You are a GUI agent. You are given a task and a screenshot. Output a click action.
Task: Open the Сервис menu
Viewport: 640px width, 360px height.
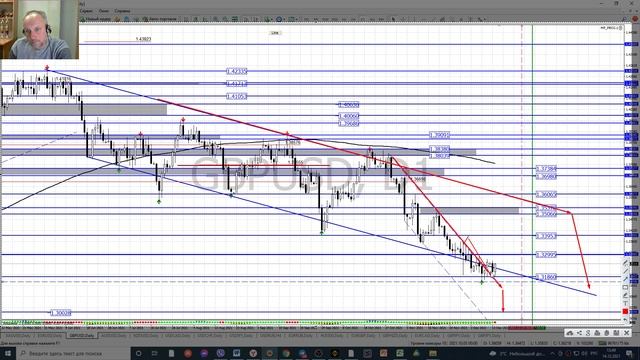pyautogui.click(x=86, y=11)
